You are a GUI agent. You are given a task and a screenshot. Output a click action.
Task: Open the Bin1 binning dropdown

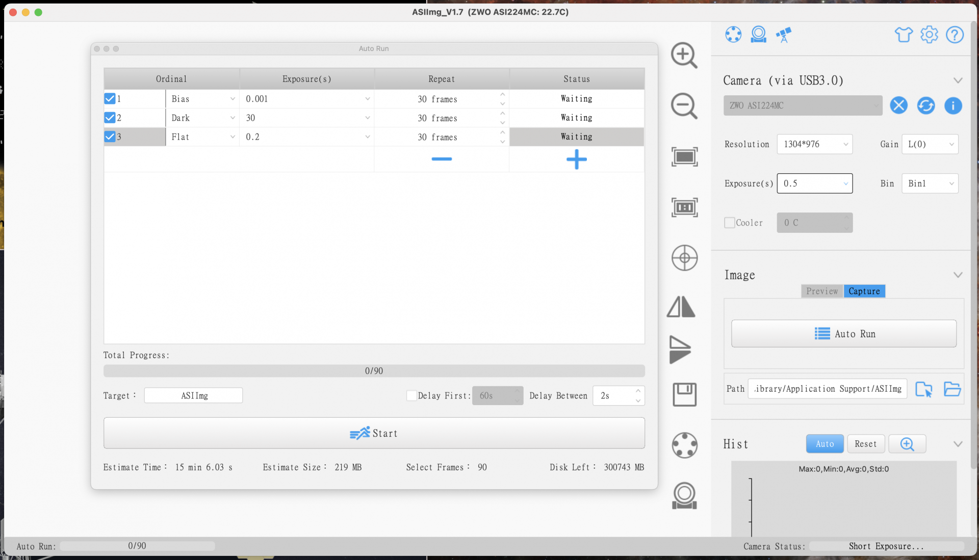[x=930, y=183]
